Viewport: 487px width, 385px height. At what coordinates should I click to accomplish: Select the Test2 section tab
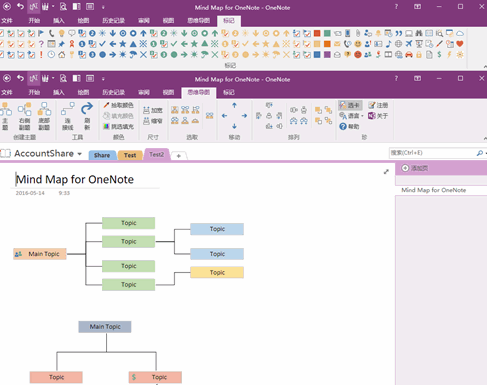point(156,154)
